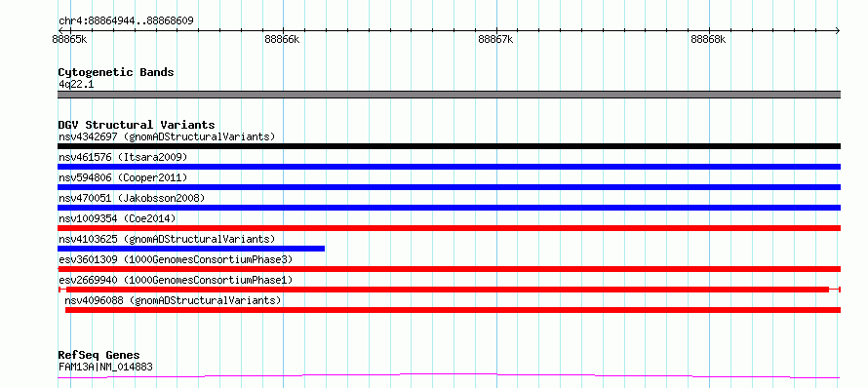868x388 pixels.
Task: Click the 88866k ruler tick label
Action: pos(282,39)
